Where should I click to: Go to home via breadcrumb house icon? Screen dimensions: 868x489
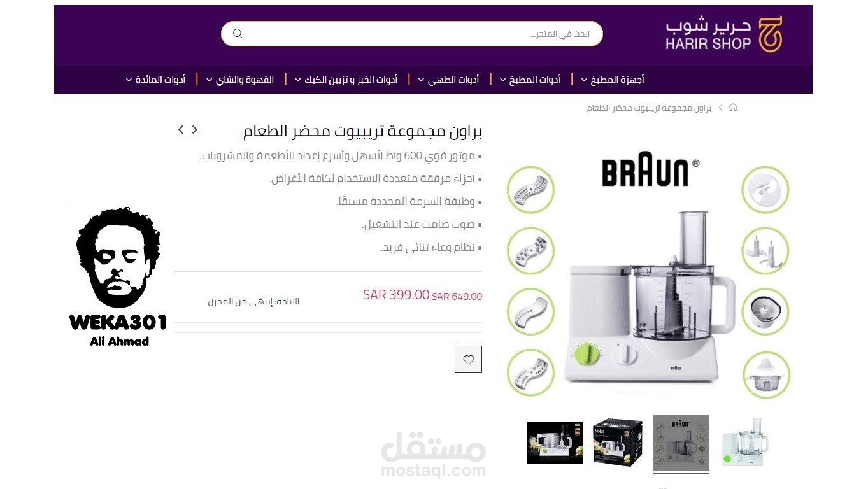(x=733, y=107)
